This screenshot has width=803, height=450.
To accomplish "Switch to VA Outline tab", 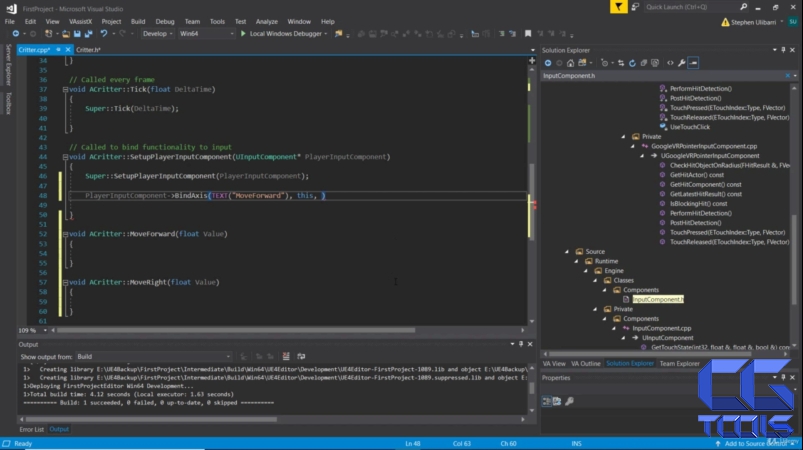I will tap(586, 363).
